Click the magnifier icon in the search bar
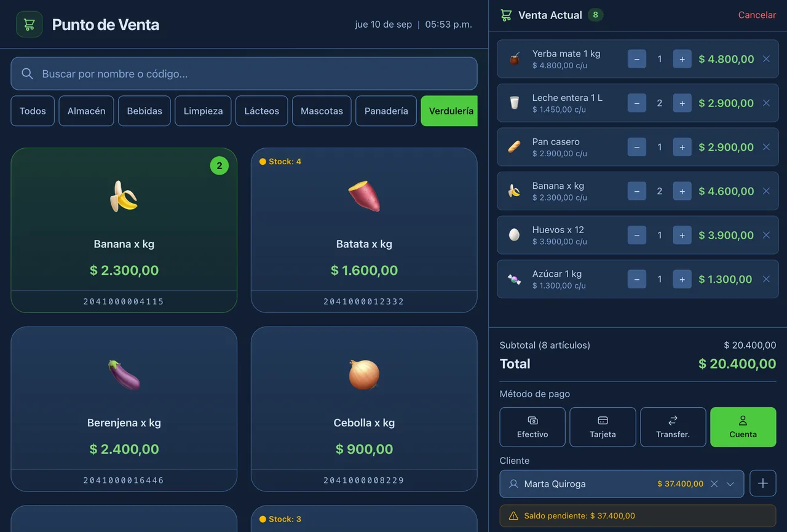The height and width of the screenshot is (532, 787). click(27, 74)
